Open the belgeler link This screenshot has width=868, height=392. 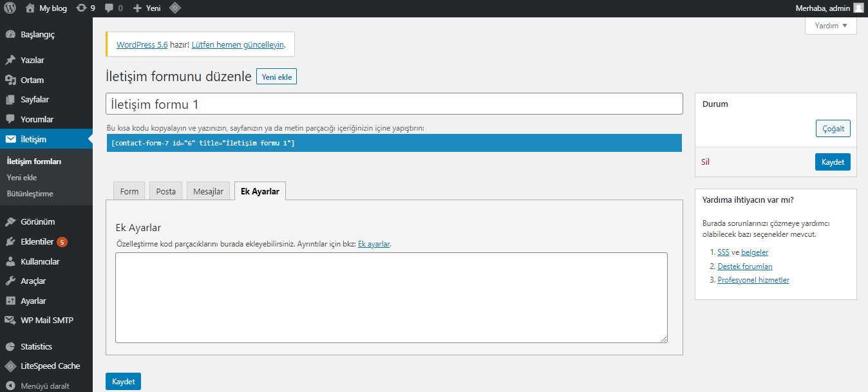coord(755,252)
